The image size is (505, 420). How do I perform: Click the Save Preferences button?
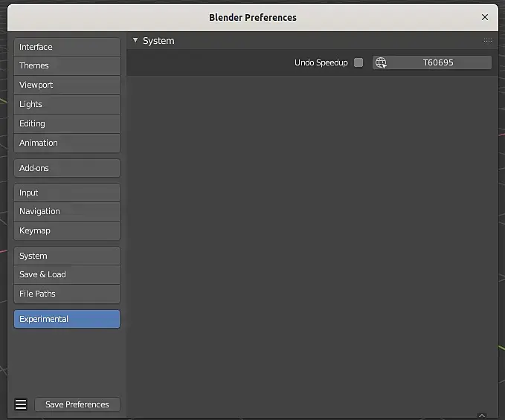click(x=77, y=404)
